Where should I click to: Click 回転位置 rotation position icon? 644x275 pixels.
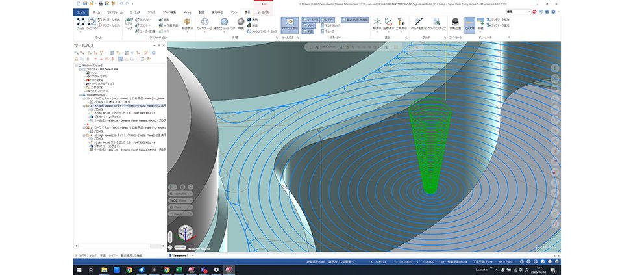pyautogui.click(x=455, y=22)
